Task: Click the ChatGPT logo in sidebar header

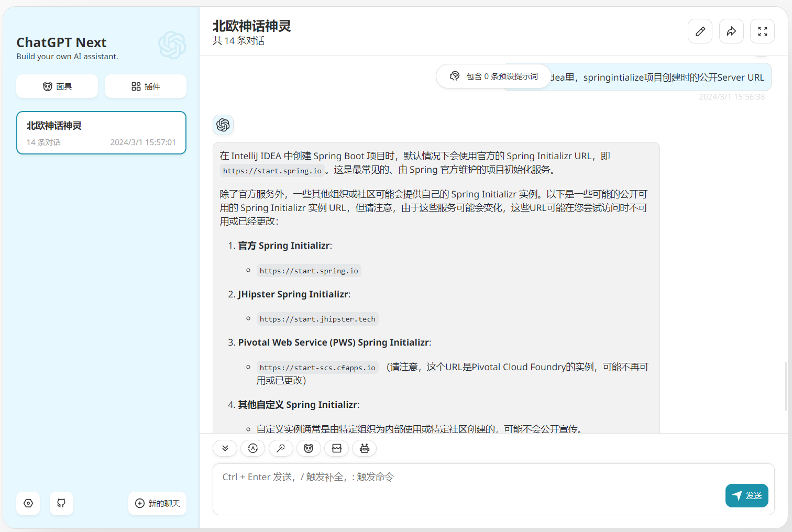Action: pos(172,45)
